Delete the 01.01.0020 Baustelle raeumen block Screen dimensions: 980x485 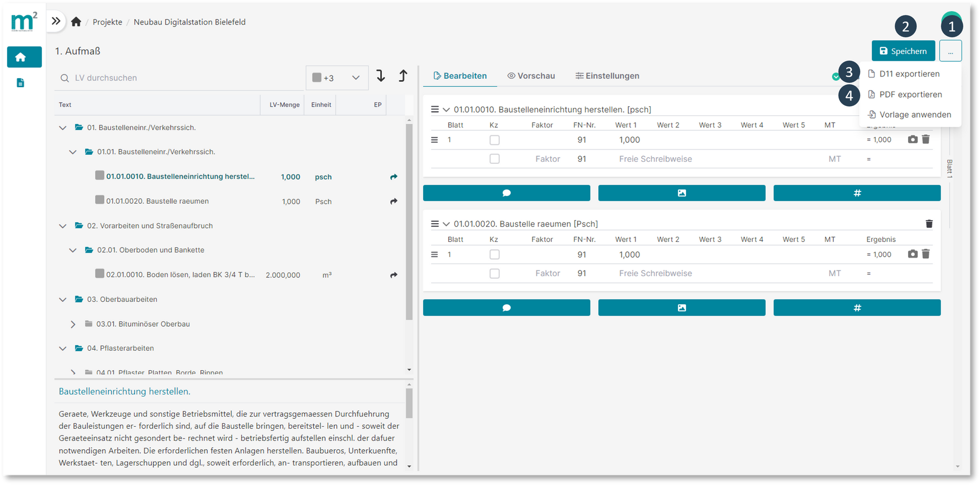[929, 224]
